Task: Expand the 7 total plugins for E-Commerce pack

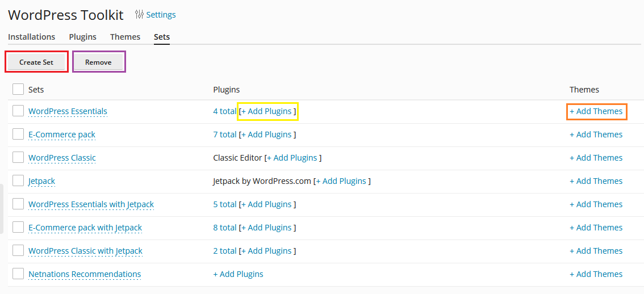Action: (x=225, y=135)
